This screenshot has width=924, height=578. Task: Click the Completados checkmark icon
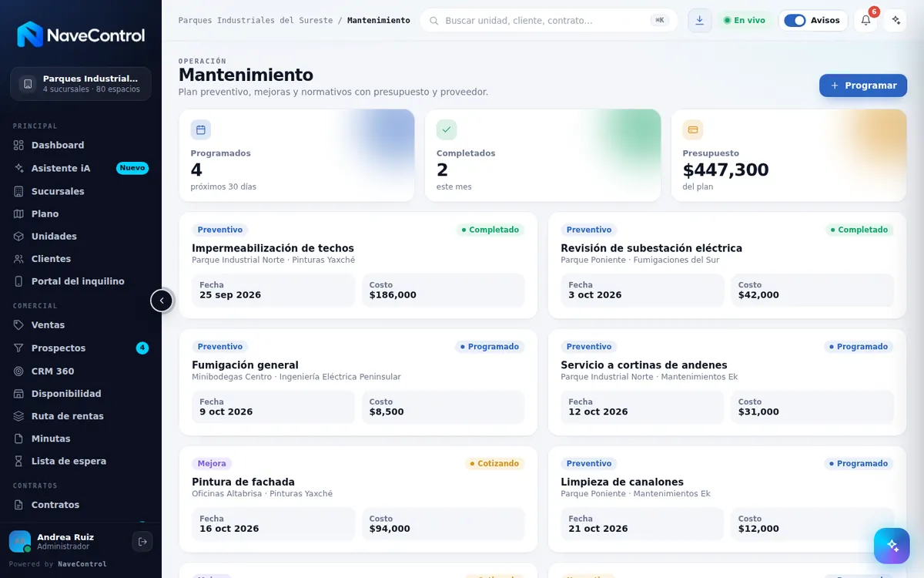447,129
